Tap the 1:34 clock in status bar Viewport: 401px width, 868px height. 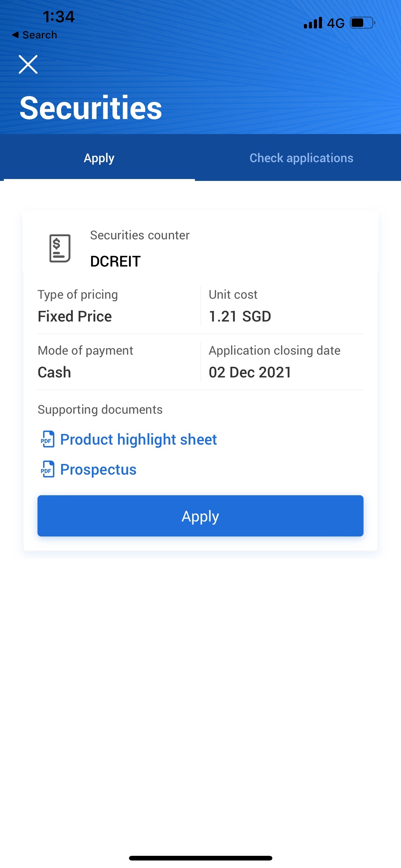tap(59, 17)
